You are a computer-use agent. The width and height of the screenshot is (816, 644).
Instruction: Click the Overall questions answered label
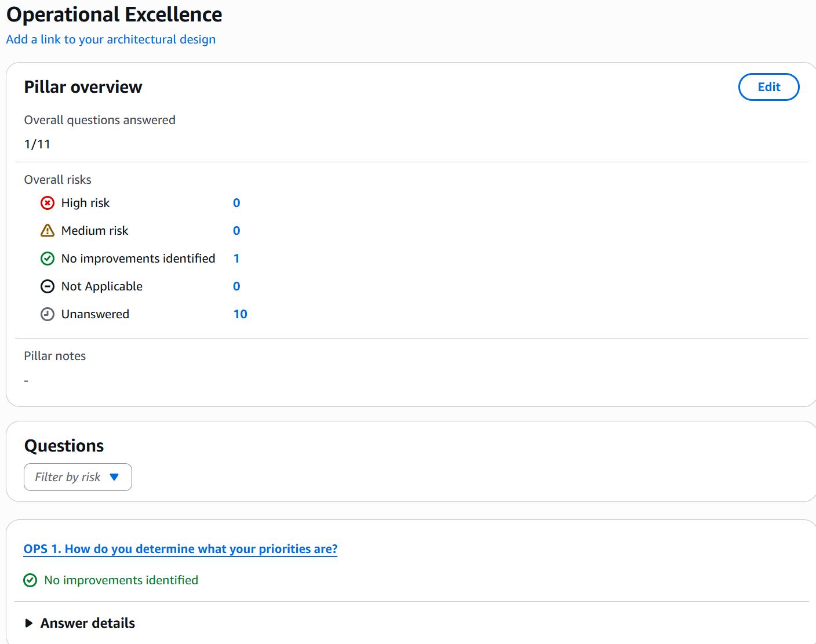pyautogui.click(x=100, y=120)
